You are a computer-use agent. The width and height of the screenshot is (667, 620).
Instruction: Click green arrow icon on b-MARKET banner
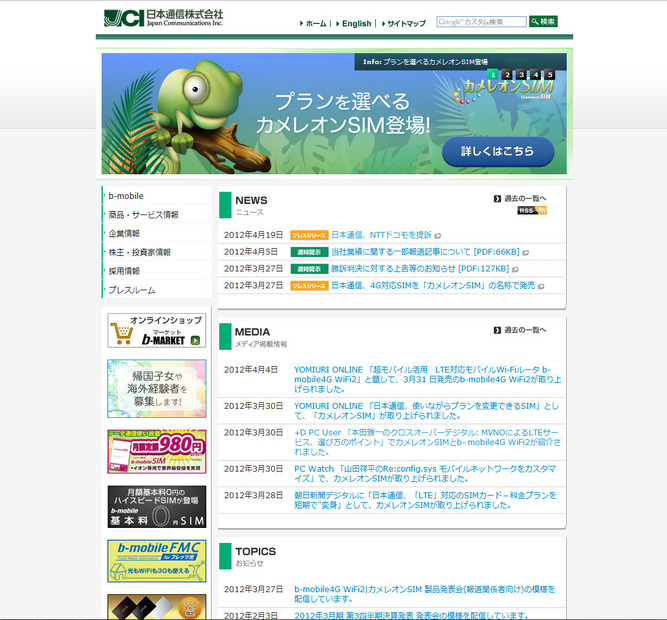(195, 340)
